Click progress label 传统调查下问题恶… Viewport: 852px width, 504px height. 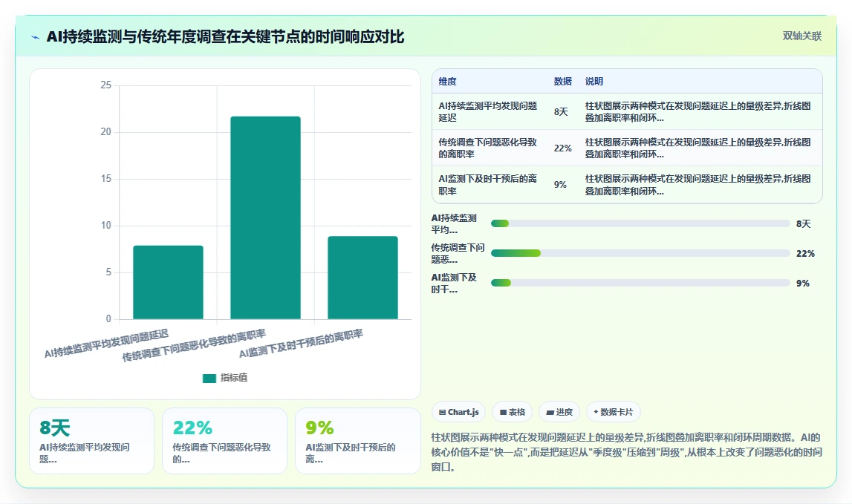click(458, 254)
